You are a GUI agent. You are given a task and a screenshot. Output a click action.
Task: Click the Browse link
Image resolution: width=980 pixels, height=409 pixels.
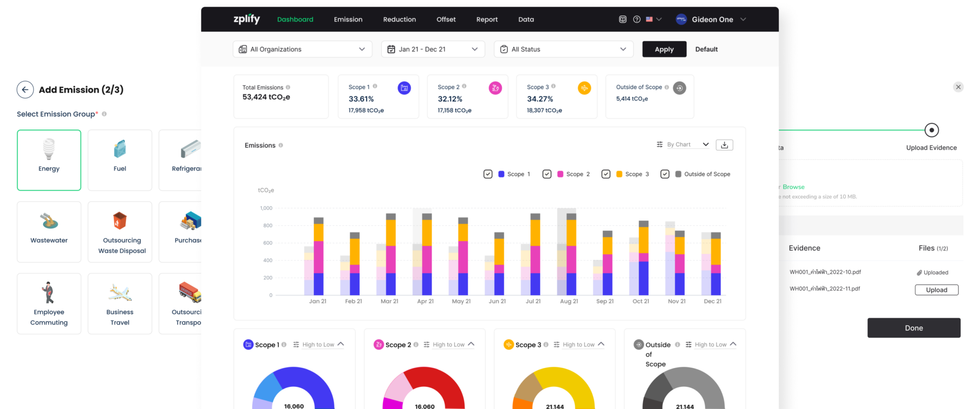tap(793, 187)
